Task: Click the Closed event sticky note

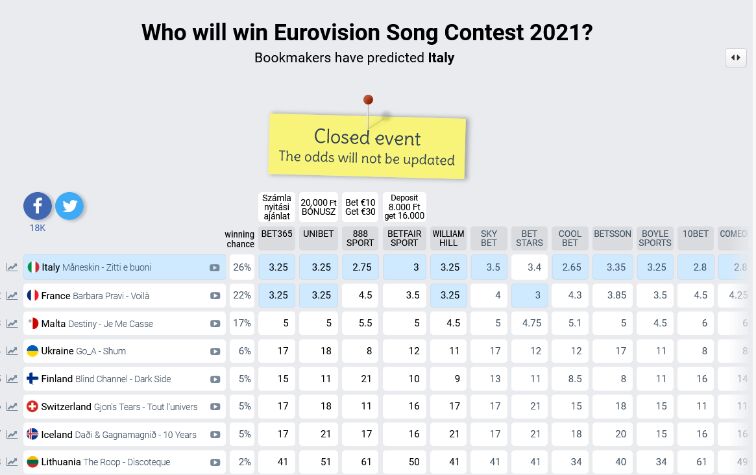Action: coord(366,146)
